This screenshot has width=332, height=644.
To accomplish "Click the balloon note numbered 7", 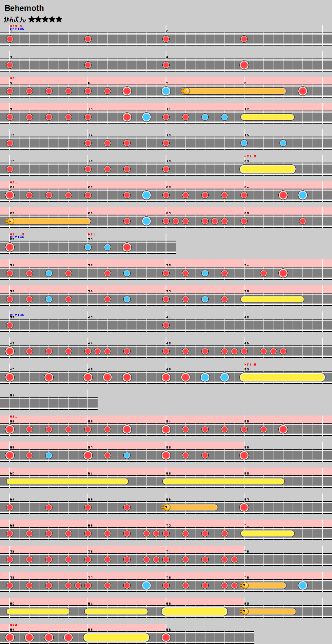I will tap(186, 91).
